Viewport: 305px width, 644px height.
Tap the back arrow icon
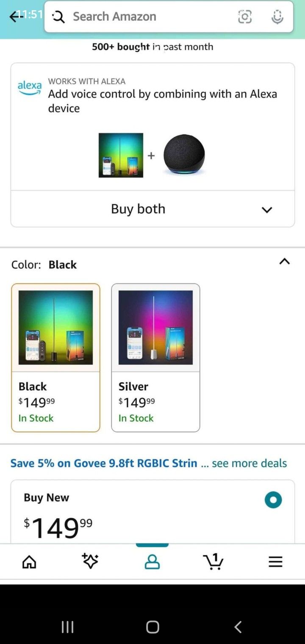[15, 17]
